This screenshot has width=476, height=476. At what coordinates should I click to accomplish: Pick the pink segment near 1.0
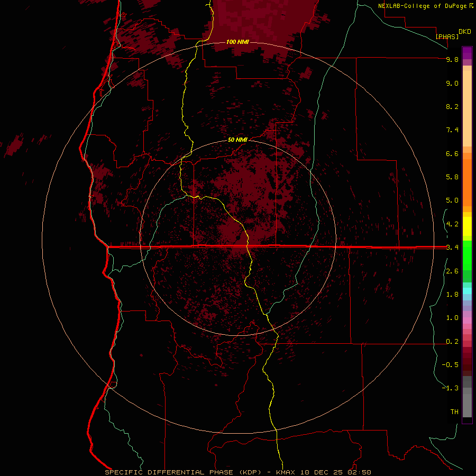(x=467, y=321)
